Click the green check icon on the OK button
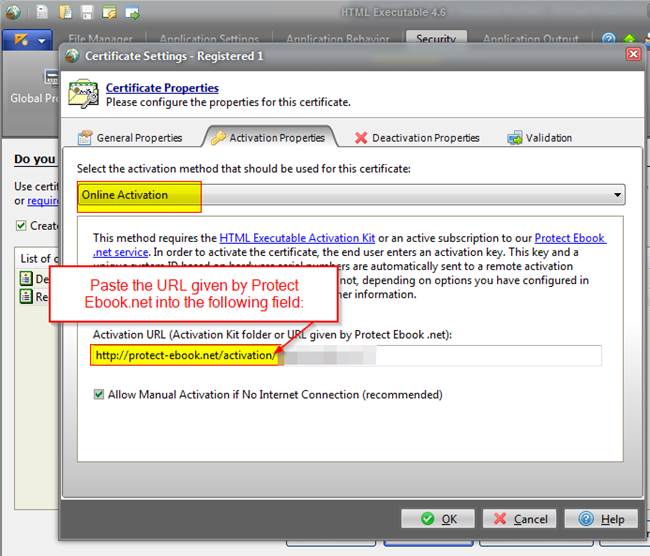 427,519
